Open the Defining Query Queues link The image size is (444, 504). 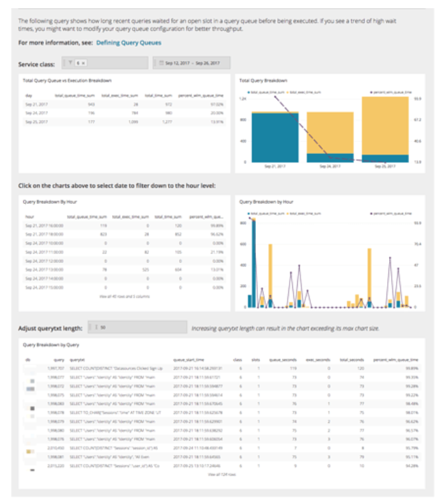(x=128, y=43)
